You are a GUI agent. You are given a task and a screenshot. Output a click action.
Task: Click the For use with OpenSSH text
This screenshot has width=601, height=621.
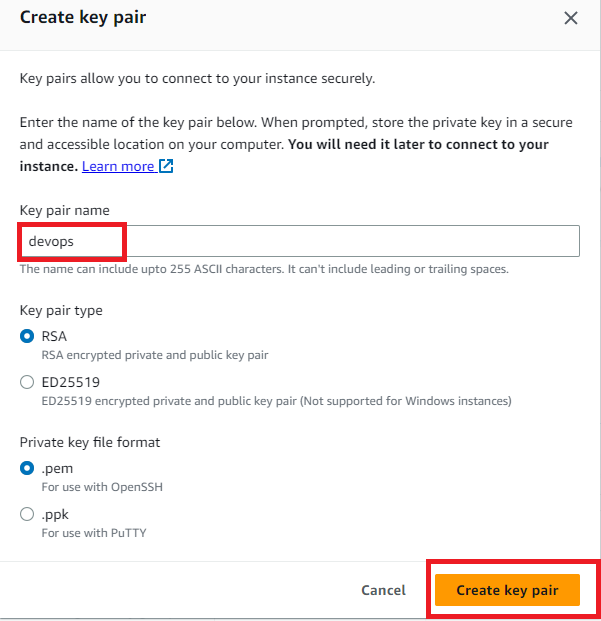[x=102, y=487]
